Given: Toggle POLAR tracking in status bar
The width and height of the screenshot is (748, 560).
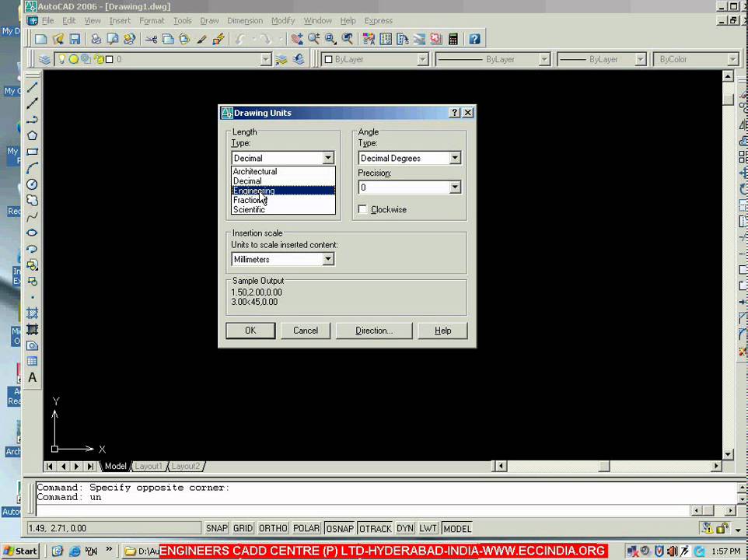Looking at the screenshot, I should pos(306,528).
